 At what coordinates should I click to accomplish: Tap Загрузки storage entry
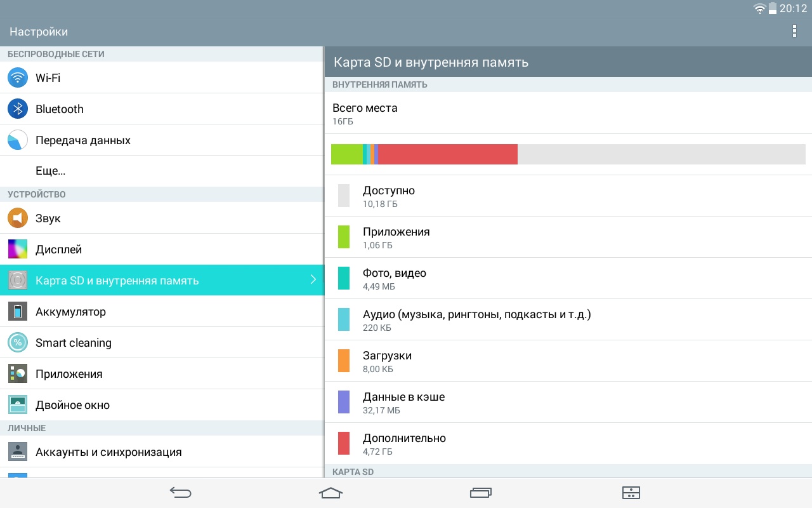[387, 361]
